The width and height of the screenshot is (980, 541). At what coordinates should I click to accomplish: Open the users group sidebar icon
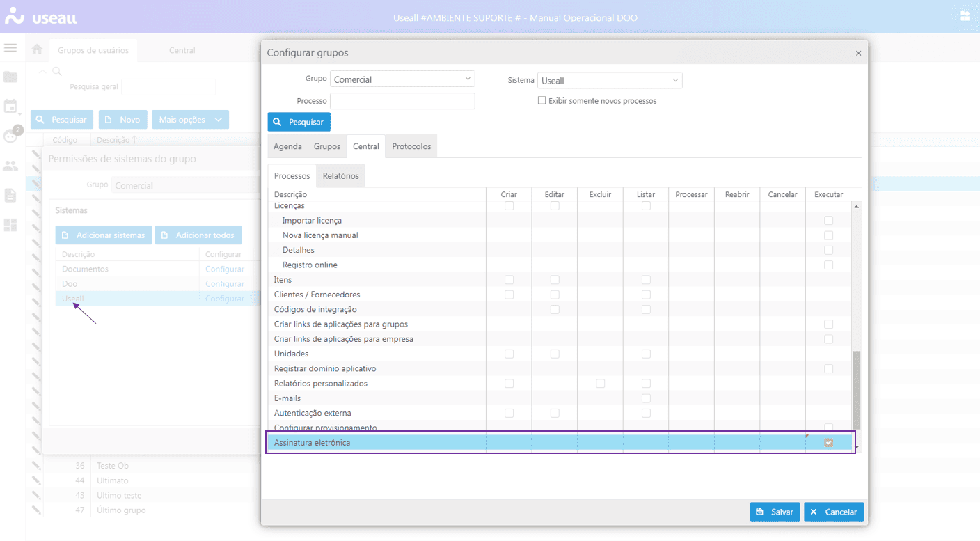[x=10, y=166]
